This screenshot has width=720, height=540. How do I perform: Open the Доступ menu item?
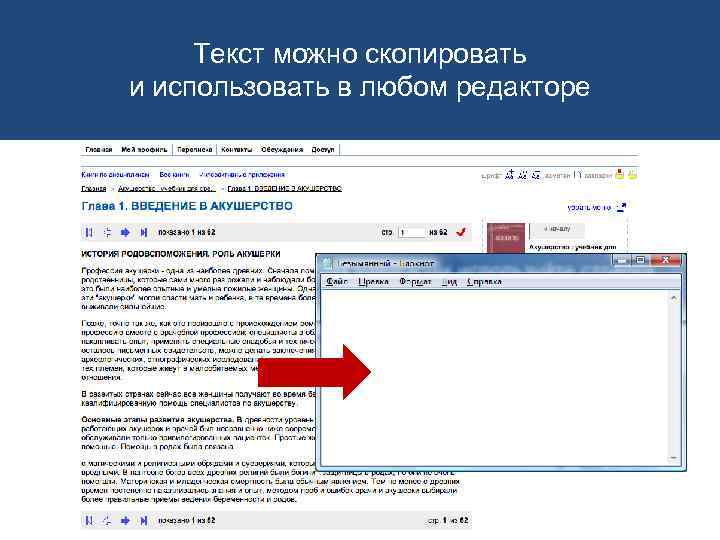(x=323, y=150)
